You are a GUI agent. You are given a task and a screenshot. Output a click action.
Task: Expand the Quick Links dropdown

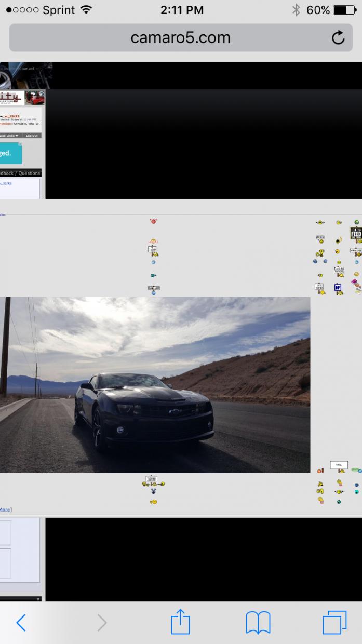coord(9,135)
